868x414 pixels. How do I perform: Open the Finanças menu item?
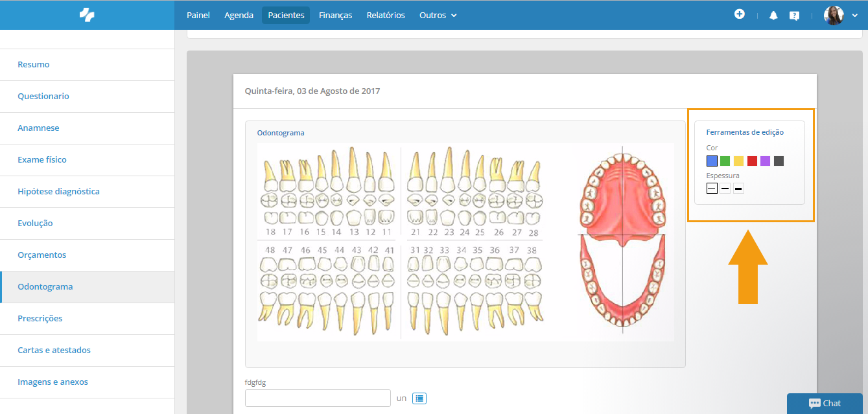(335, 15)
